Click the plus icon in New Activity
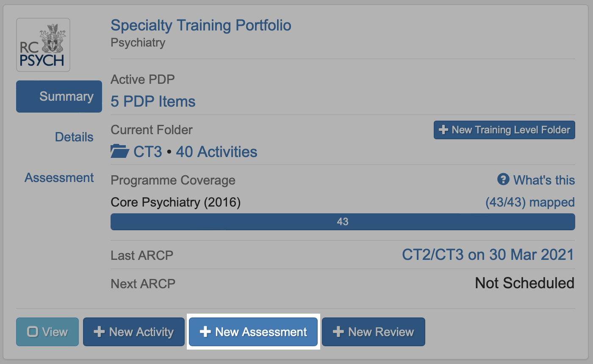The width and height of the screenshot is (593, 364). [x=99, y=332]
